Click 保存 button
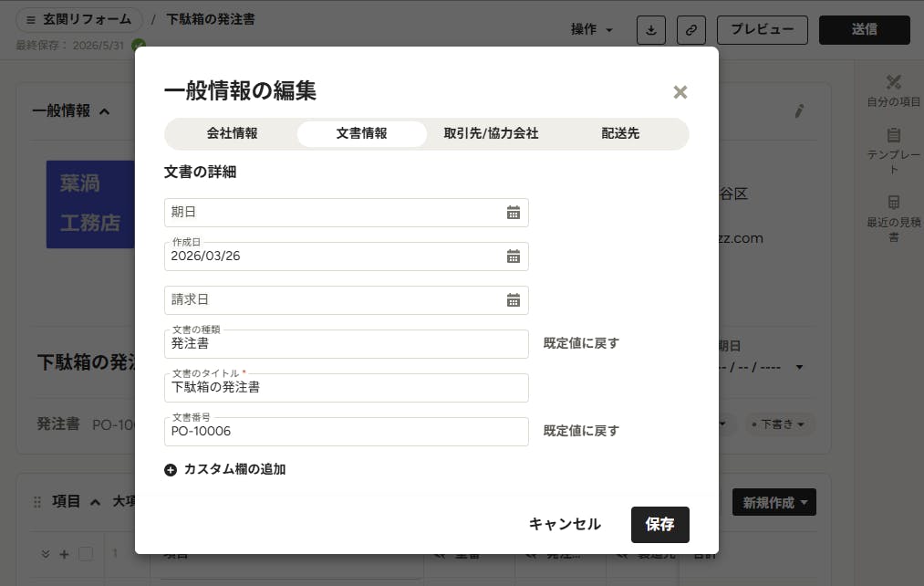The width and height of the screenshot is (924, 586). pos(660,525)
